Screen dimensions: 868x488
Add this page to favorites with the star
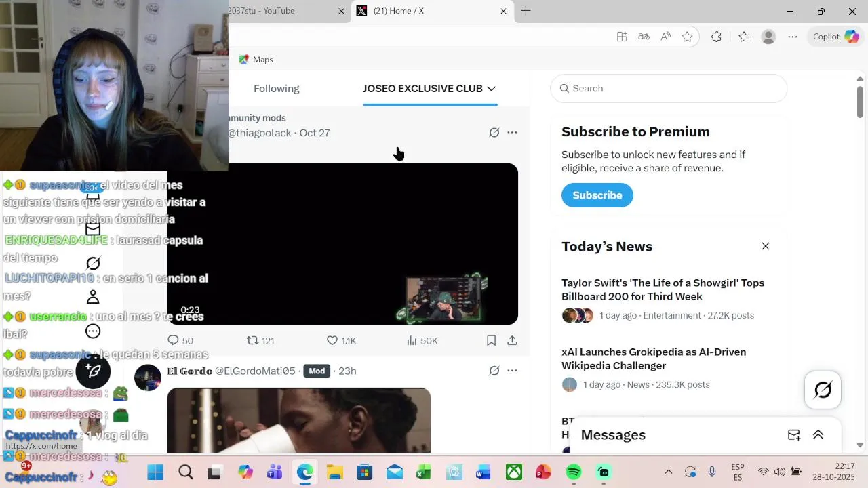coord(687,37)
